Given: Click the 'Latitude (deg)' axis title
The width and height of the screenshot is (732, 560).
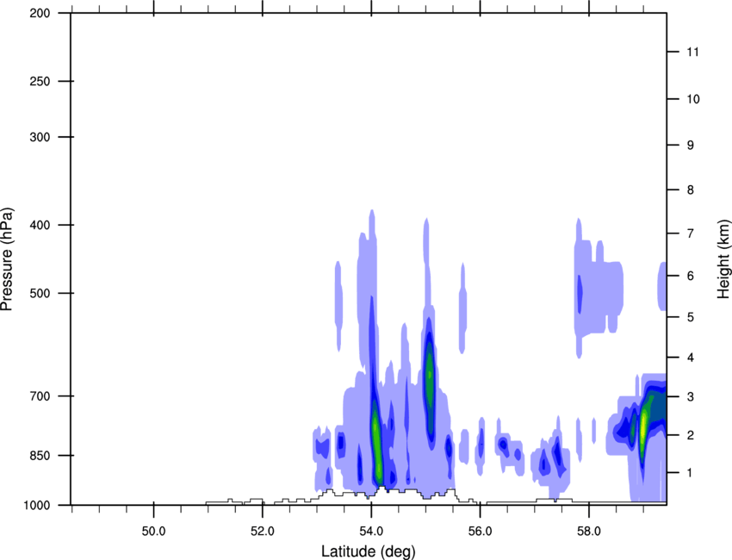Looking at the screenshot, I should [369, 551].
